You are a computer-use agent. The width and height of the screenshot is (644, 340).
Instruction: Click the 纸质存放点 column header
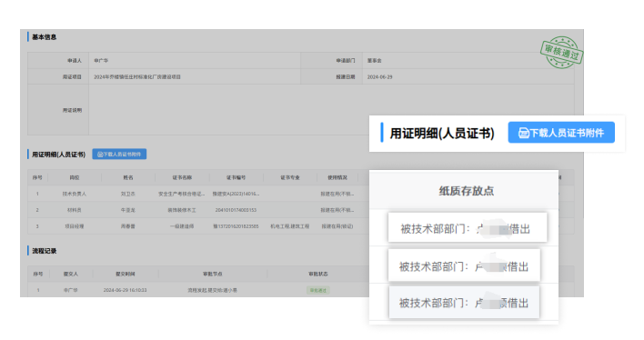[466, 191]
